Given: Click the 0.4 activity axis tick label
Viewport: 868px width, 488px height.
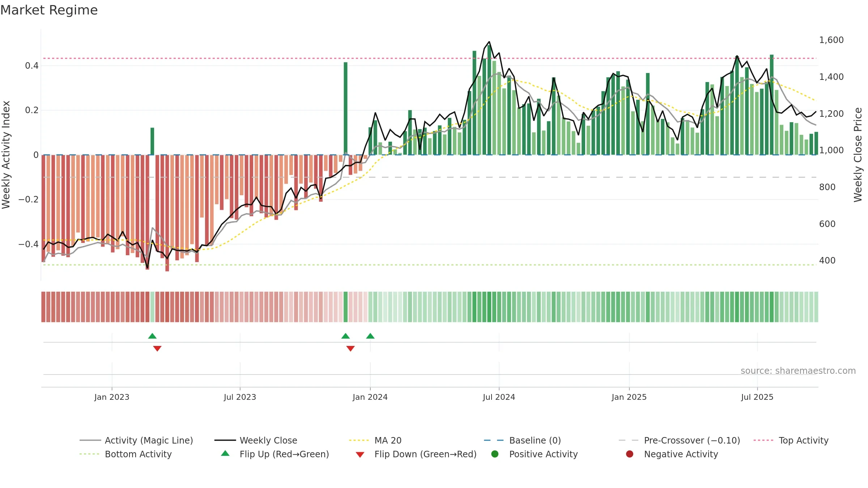Looking at the screenshot, I should point(32,66).
